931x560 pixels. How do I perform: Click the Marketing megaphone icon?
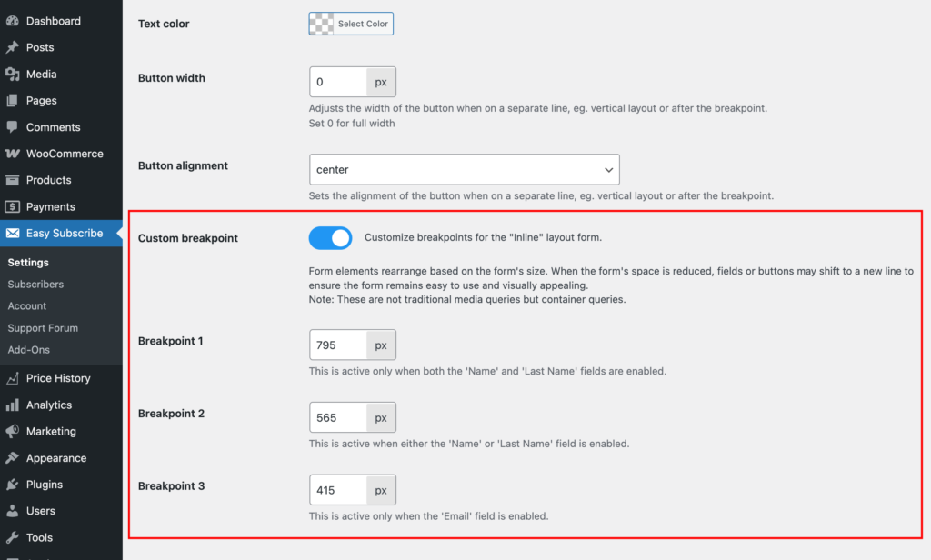[13, 431]
